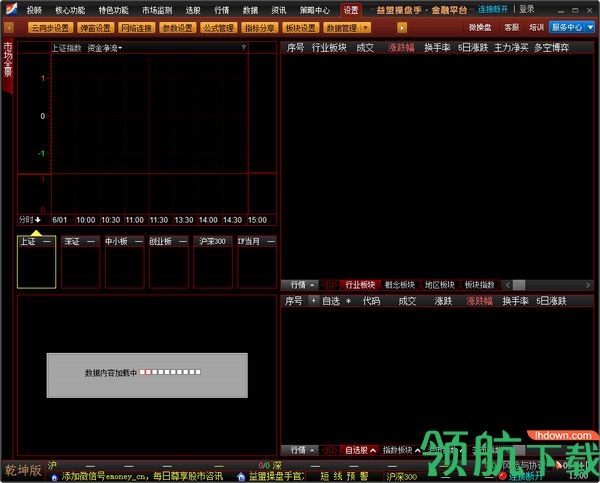Select the 深证 index tile
The height and width of the screenshot is (483, 600).
pos(80,262)
